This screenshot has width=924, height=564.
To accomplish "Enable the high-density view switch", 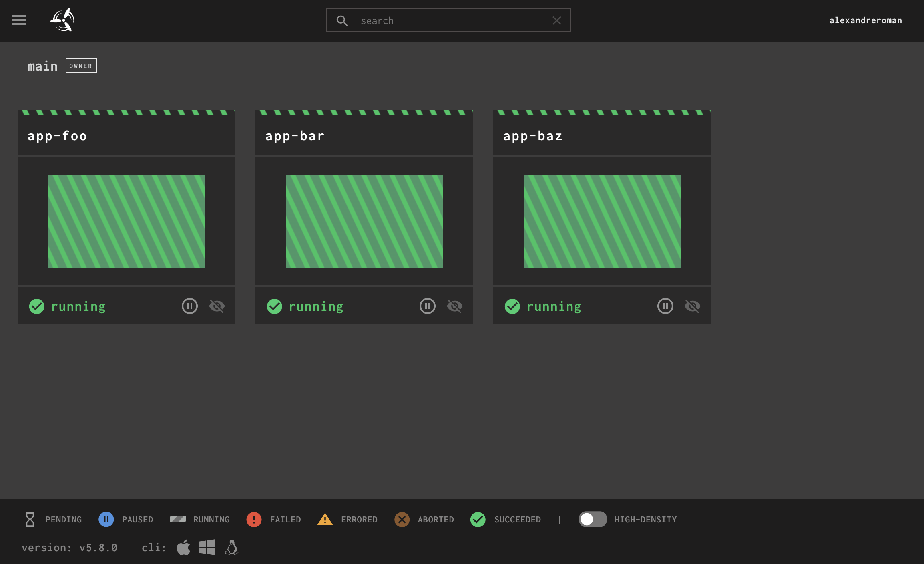I will pyautogui.click(x=593, y=520).
